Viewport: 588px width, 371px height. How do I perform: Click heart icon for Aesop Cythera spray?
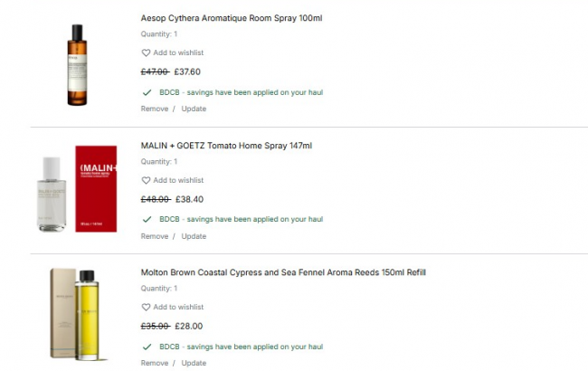coord(146,53)
